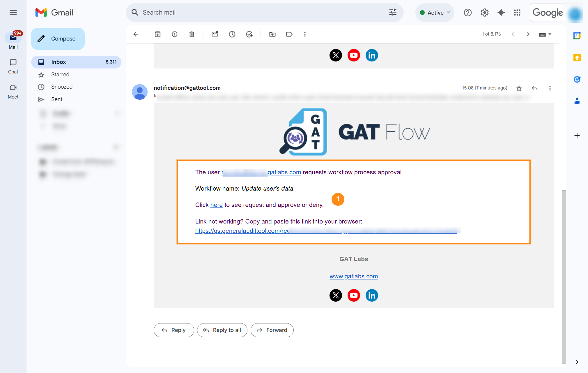Image resolution: width=588 pixels, height=373 pixels.
Task: Click the sender profile avatar
Action: pyautogui.click(x=140, y=92)
